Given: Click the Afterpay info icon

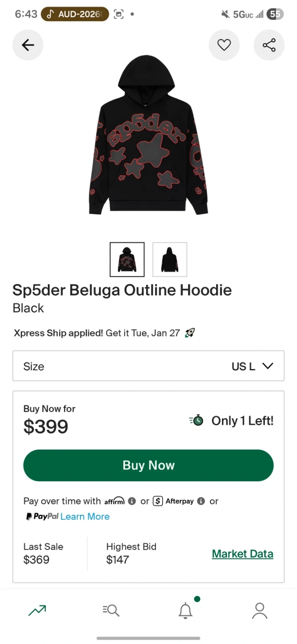Looking at the screenshot, I should [x=201, y=501].
